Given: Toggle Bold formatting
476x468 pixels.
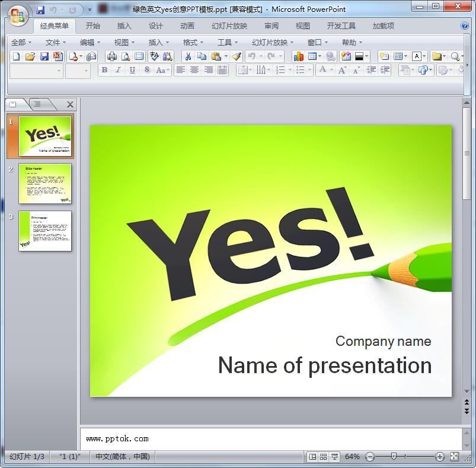Looking at the screenshot, I should point(104,70).
